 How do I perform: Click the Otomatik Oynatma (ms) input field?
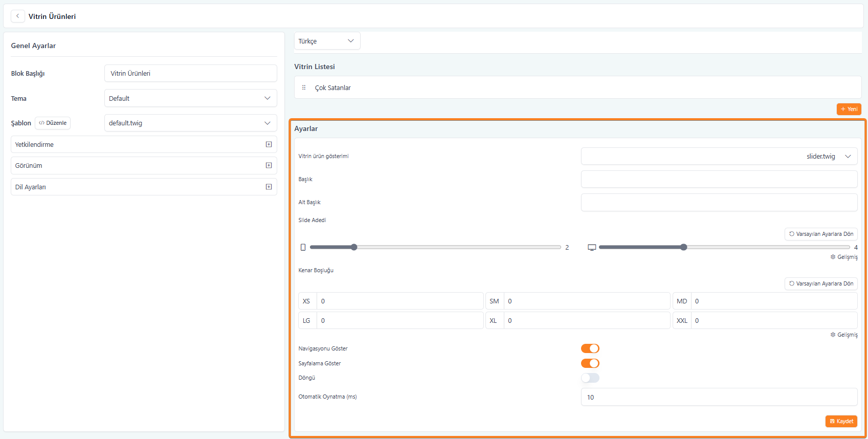click(x=719, y=397)
